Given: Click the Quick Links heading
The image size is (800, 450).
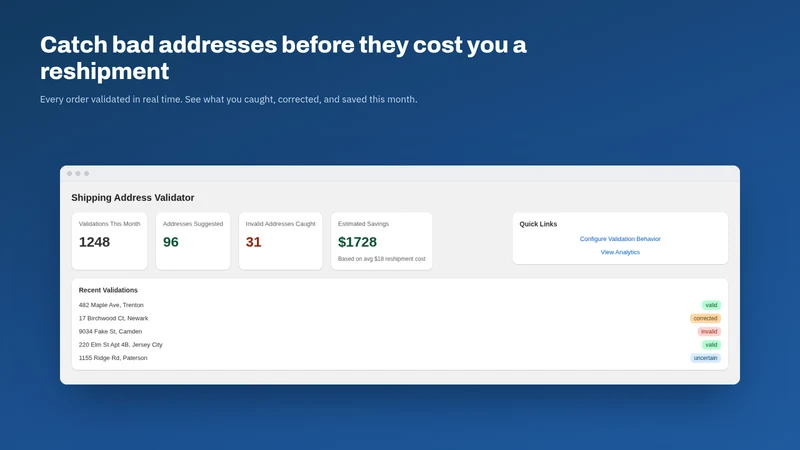Looking at the screenshot, I should [538, 224].
